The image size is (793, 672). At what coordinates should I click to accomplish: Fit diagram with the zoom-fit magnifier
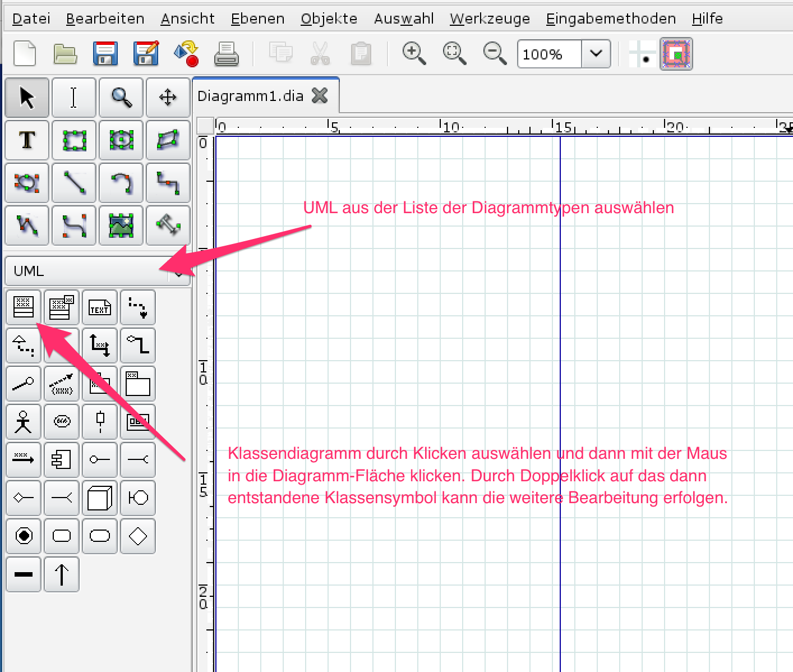click(455, 54)
